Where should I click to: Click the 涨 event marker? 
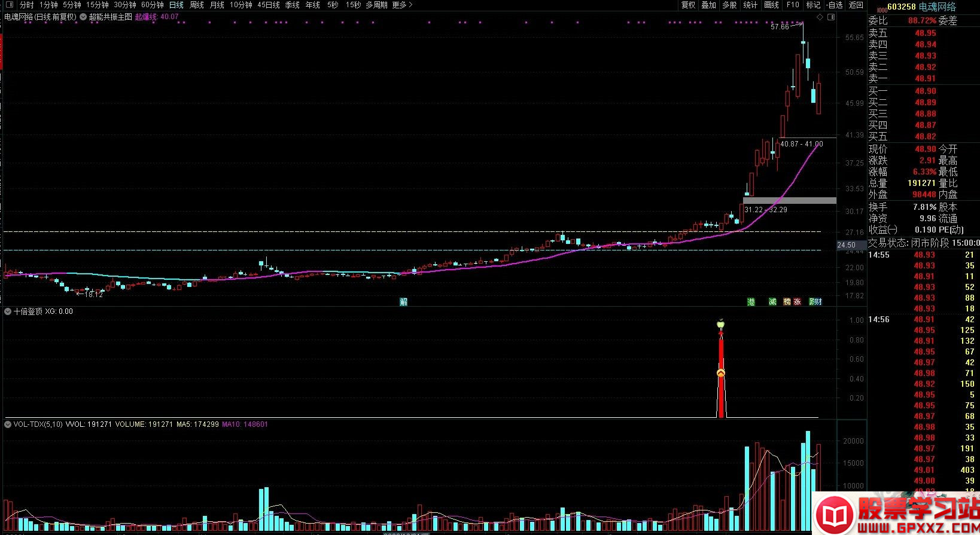(797, 302)
